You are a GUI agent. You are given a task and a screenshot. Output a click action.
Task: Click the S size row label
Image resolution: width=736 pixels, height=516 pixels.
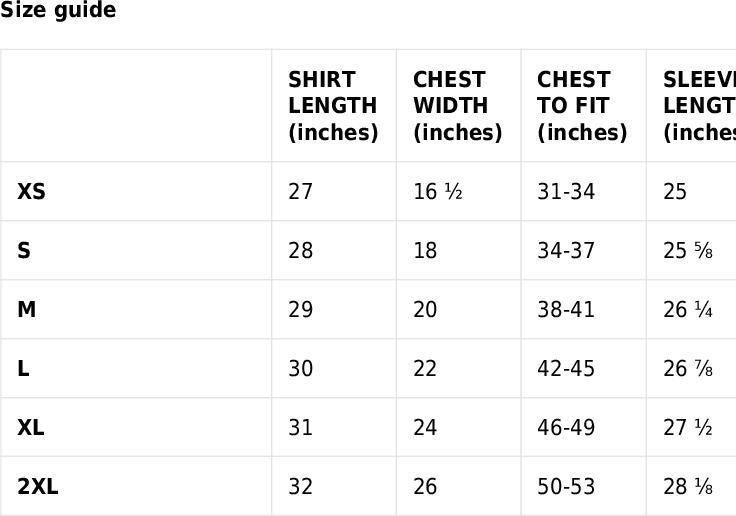coord(24,250)
